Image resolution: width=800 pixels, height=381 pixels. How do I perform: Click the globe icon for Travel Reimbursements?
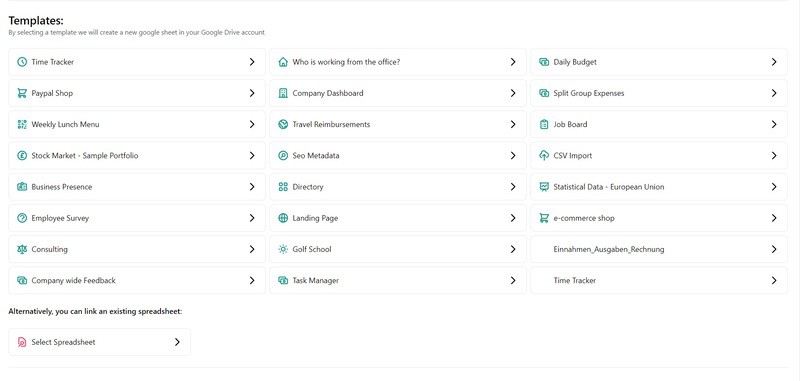click(x=283, y=124)
